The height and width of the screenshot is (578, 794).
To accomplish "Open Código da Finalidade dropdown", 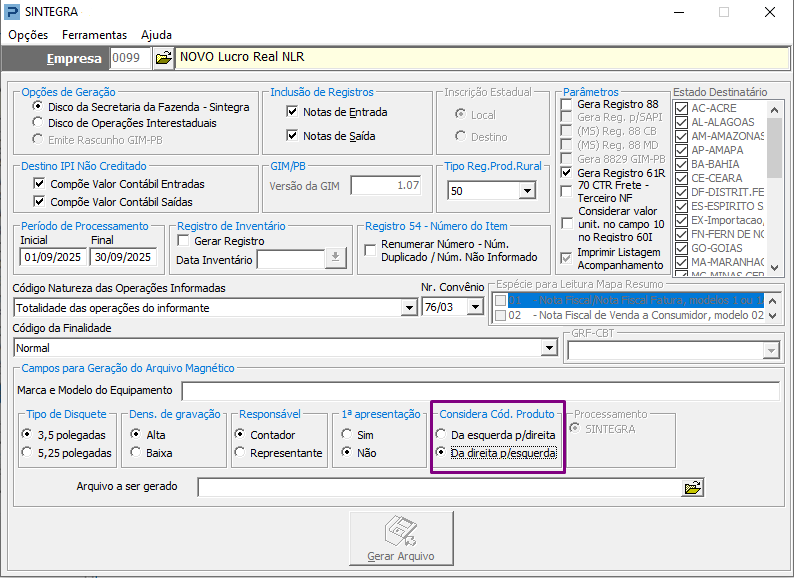I will pyautogui.click(x=548, y=348).
